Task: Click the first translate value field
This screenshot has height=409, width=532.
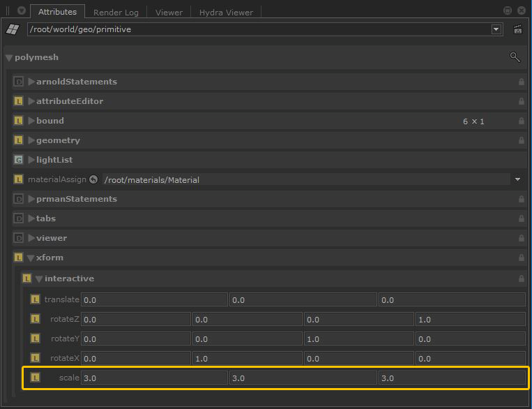Action: pos(153,299)
